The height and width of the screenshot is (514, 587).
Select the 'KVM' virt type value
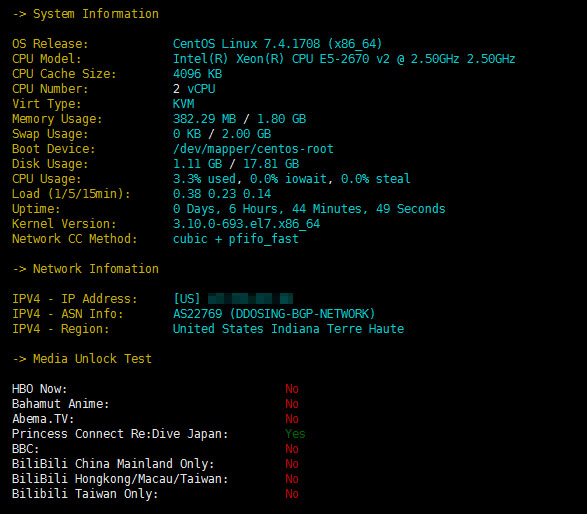click(x=183, y=104)
